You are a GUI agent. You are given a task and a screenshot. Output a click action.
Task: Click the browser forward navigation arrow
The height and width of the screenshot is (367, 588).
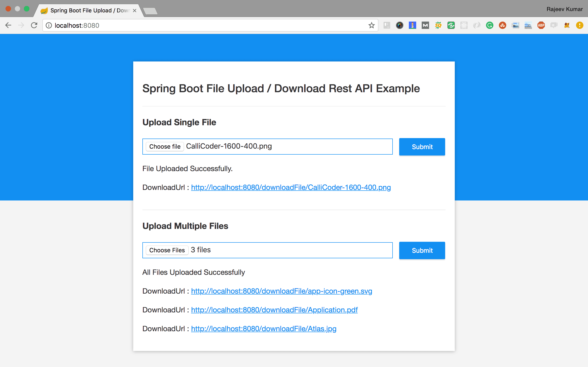21,25
